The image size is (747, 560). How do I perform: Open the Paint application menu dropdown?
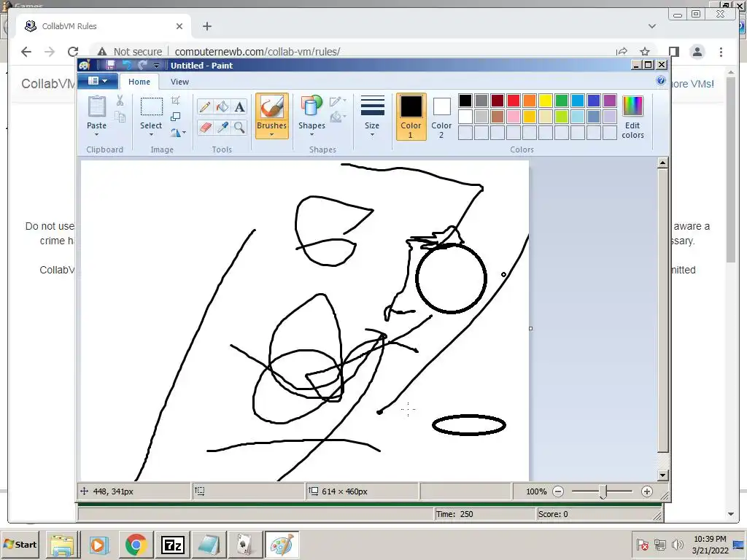[98, 81]
